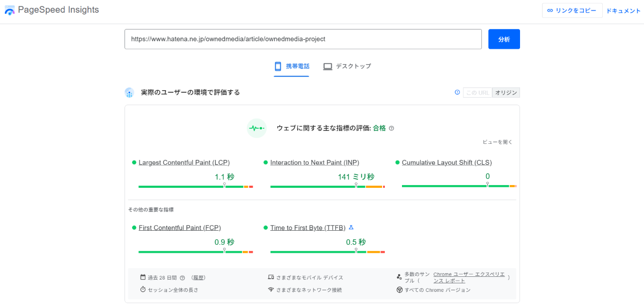Click the INP value 141 ミリ秒
Image resolution: width=644 pixels, height=308 pixels.
[x=356, y=177]
